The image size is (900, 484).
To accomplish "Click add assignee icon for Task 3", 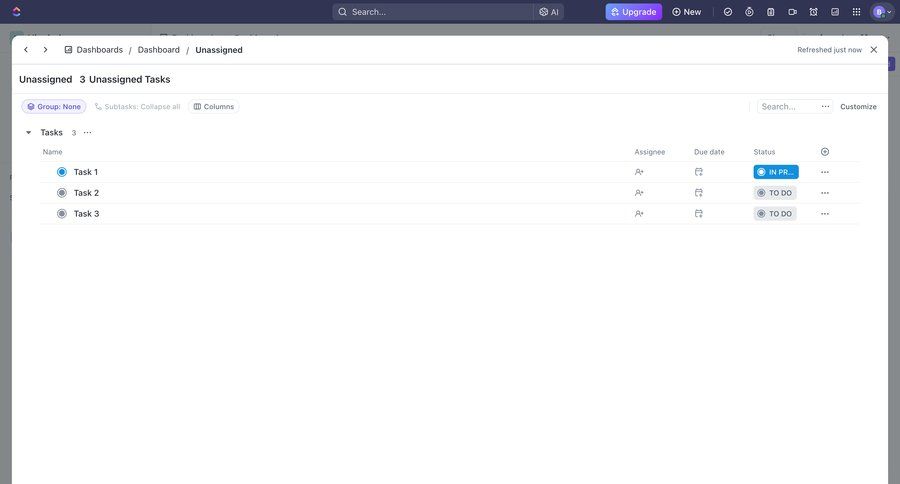I will pos(639,214).
